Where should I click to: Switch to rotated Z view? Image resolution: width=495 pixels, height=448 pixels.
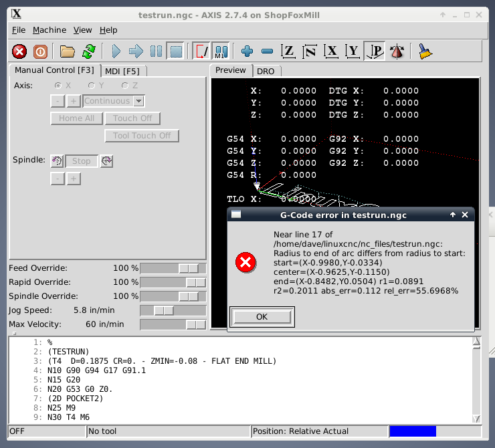[x=310, y=51]
